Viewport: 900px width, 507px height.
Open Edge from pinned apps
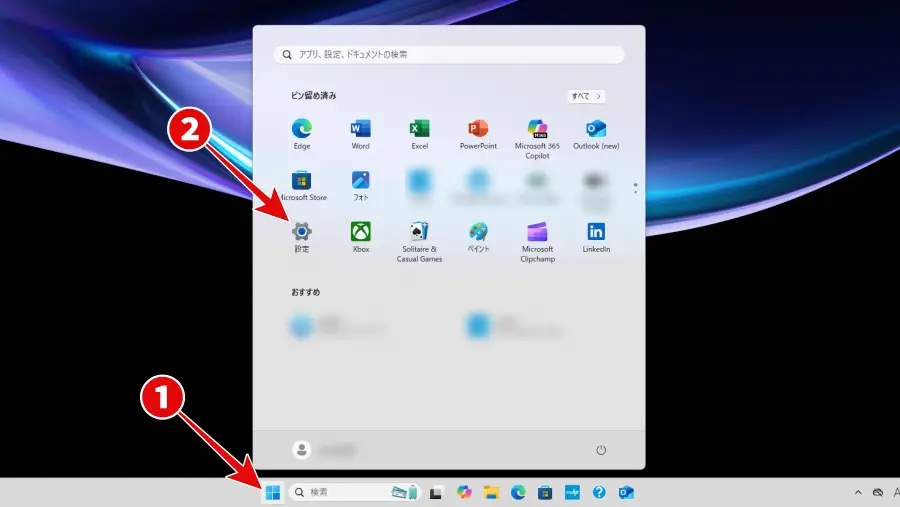point(302,134)
